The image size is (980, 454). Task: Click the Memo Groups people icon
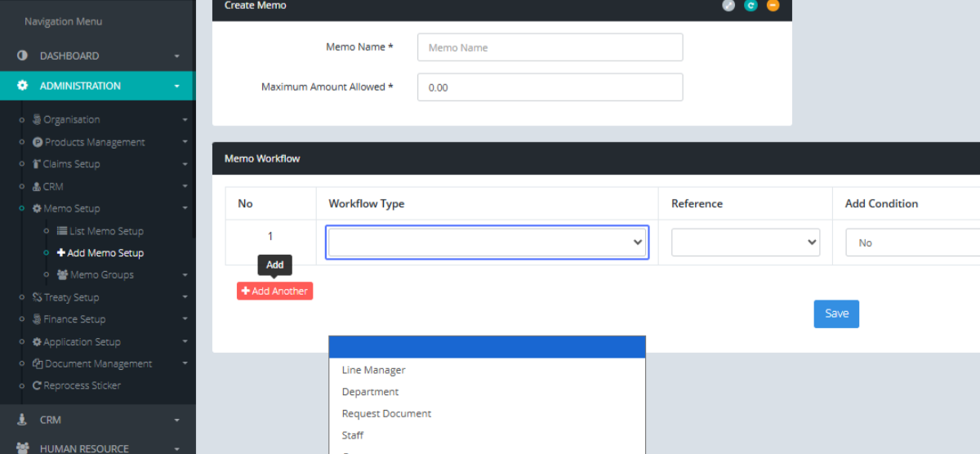(x=62, y=275)
